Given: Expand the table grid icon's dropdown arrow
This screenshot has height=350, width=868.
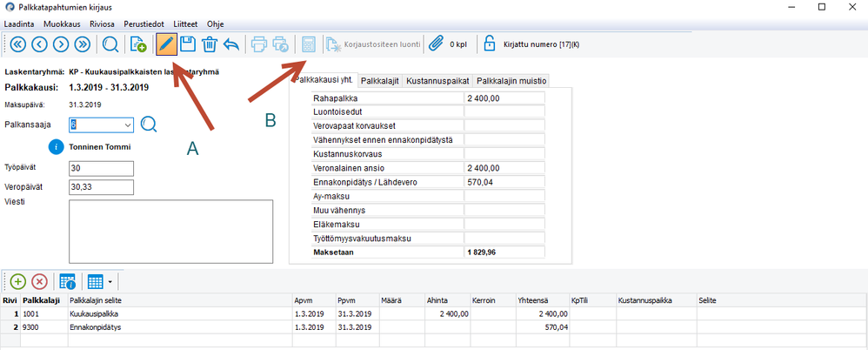Looking at the screenshot, I should [110, 282].
